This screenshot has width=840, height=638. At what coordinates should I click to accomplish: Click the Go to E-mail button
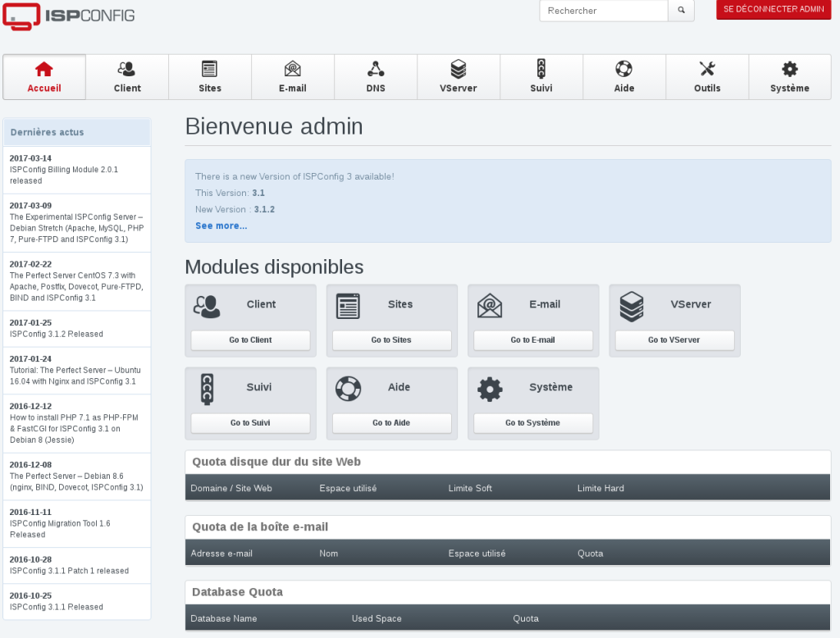point(533,340)
